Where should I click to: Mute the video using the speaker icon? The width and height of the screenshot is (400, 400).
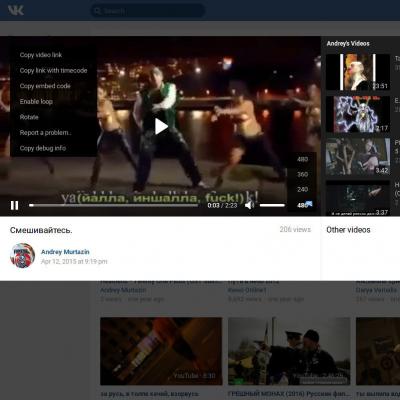pos(249,205)
